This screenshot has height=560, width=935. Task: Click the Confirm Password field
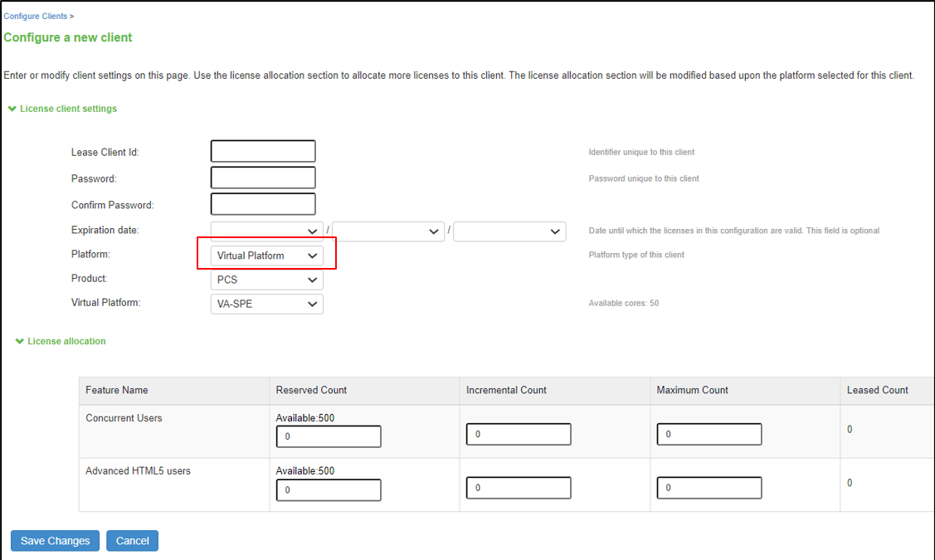[x=263, y=204]
